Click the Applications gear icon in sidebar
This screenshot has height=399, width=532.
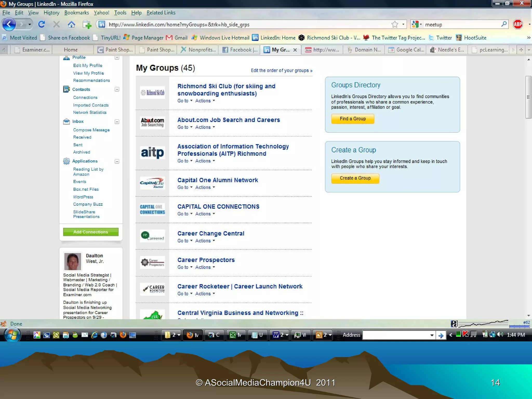click(x=66, y=161)
